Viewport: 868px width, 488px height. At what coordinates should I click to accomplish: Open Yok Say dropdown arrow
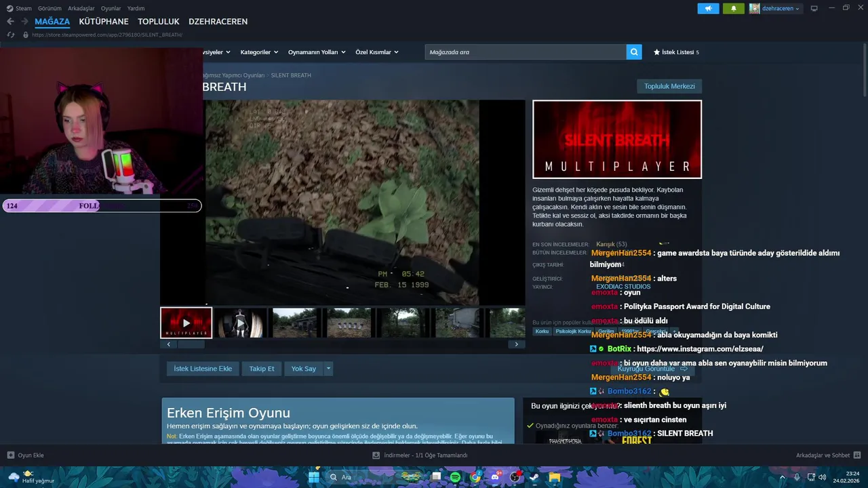point(328,369)
